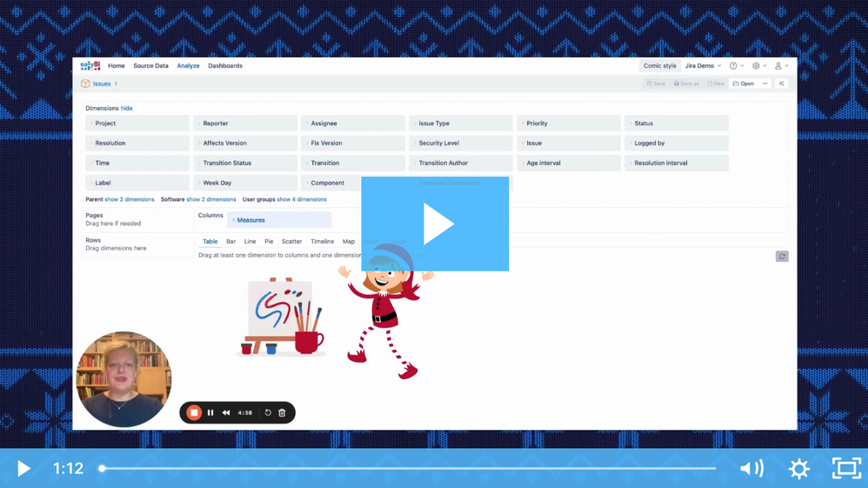868x488 pixels.
Task: Click Comic style button
Action: pyautogui.click(x=660, y=65)
